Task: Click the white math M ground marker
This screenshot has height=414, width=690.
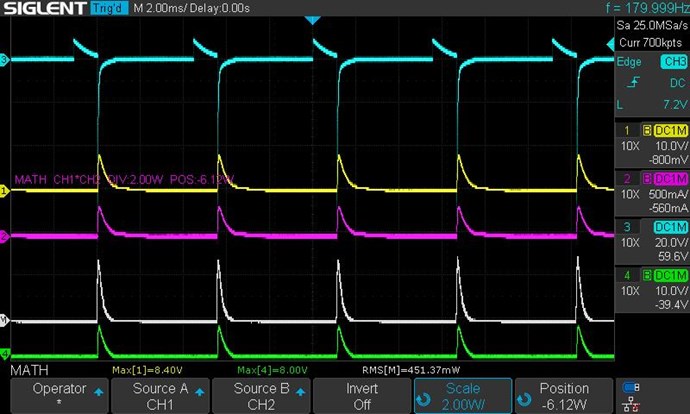Action: tap(4, 320)
